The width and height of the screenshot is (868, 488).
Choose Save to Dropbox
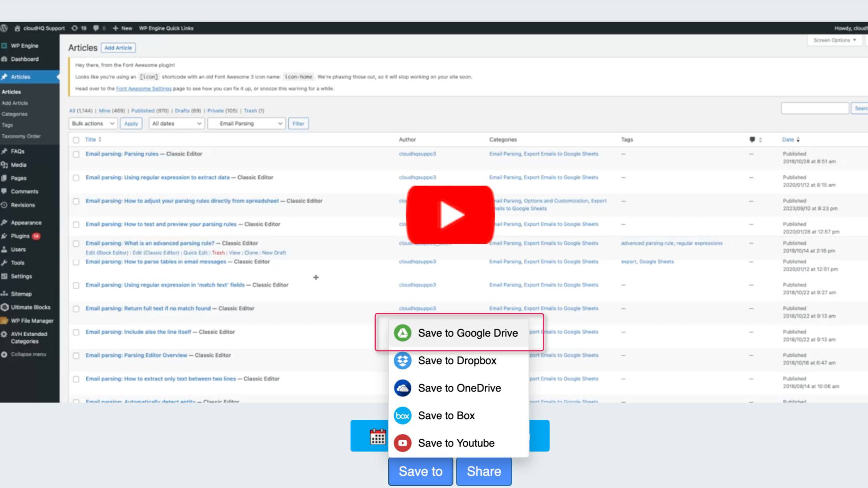click(x=459, y=361)
